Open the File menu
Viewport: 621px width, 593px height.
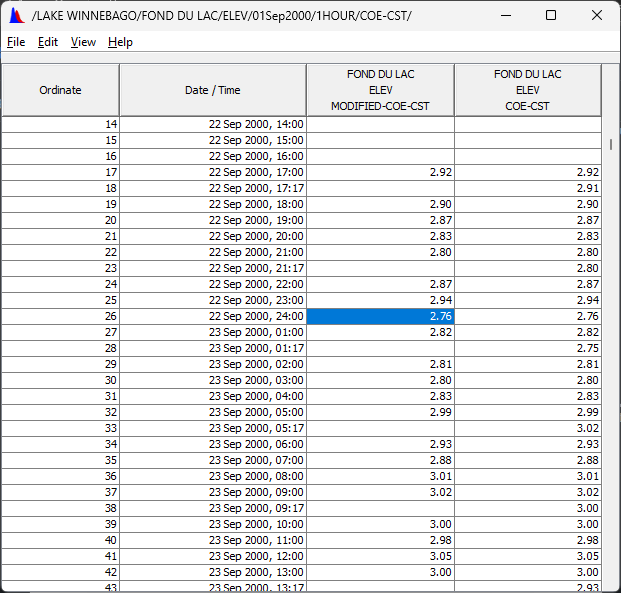[x=16, y=42]
